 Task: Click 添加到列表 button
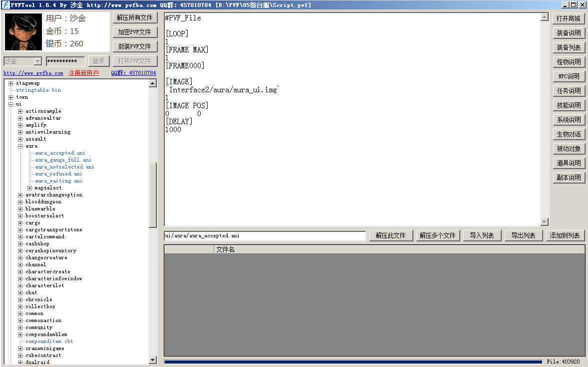click(565, 235)
